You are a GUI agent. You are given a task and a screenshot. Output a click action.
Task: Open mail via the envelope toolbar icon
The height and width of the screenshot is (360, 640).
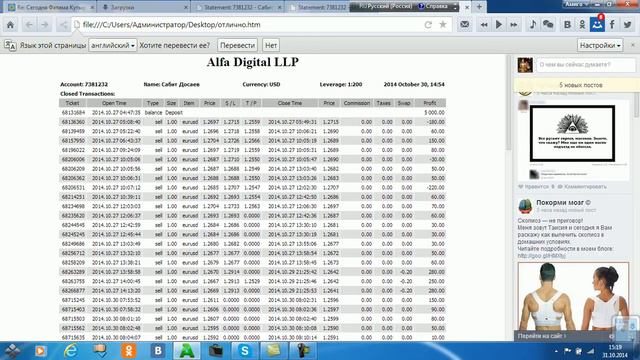pos(464,24)
